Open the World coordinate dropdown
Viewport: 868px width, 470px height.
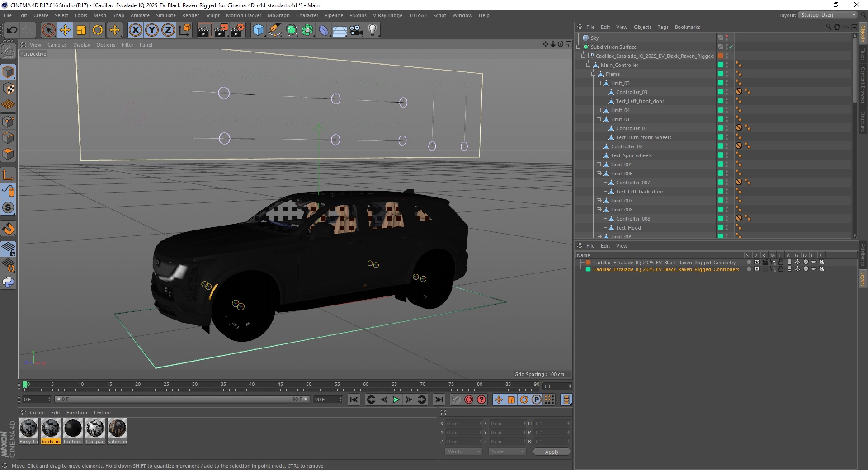(x=463, y=451)
